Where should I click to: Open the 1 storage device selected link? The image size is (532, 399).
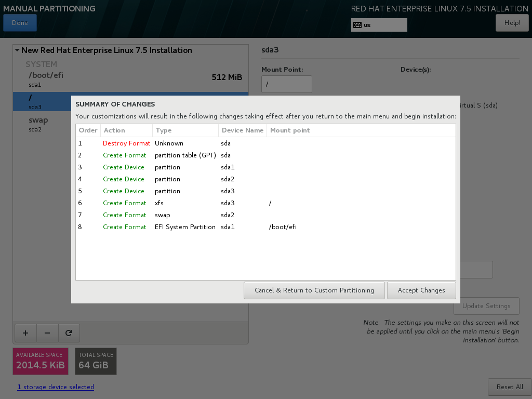coord(55,387)
